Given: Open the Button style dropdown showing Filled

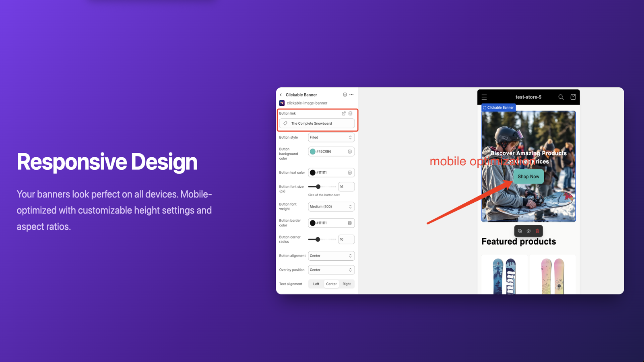Looking at the screenshot, I should (x=331, y=137).
